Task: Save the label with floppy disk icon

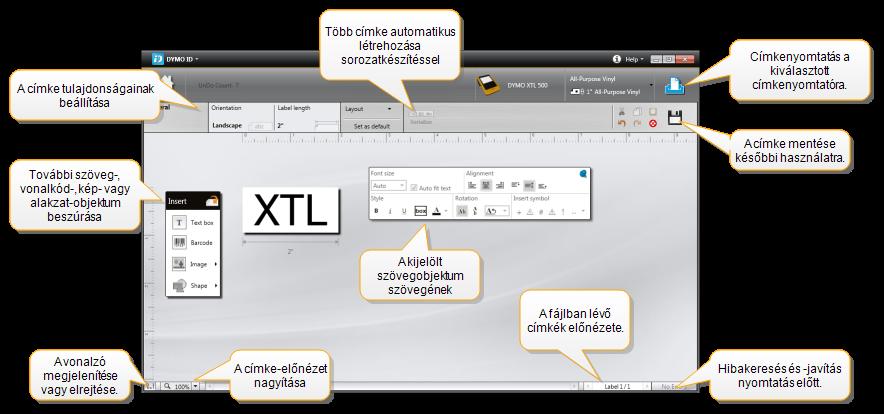Action: (x=674, y=117)
